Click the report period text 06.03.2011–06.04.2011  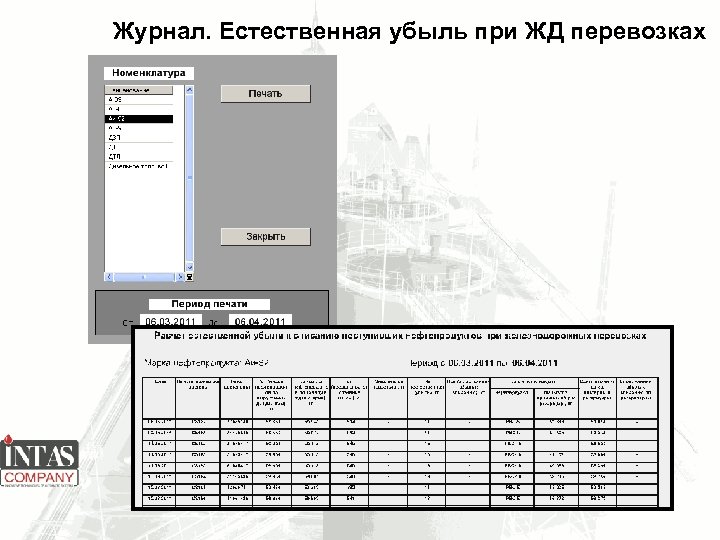pyautogui.click(x=483, y=363)
